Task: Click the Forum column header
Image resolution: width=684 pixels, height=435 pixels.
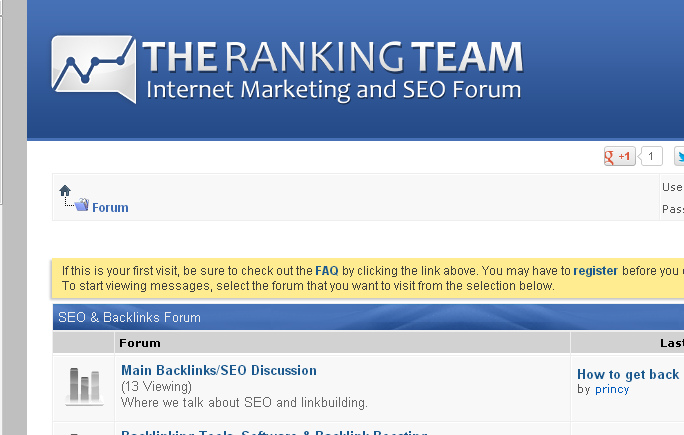Action: pos(139,342)
